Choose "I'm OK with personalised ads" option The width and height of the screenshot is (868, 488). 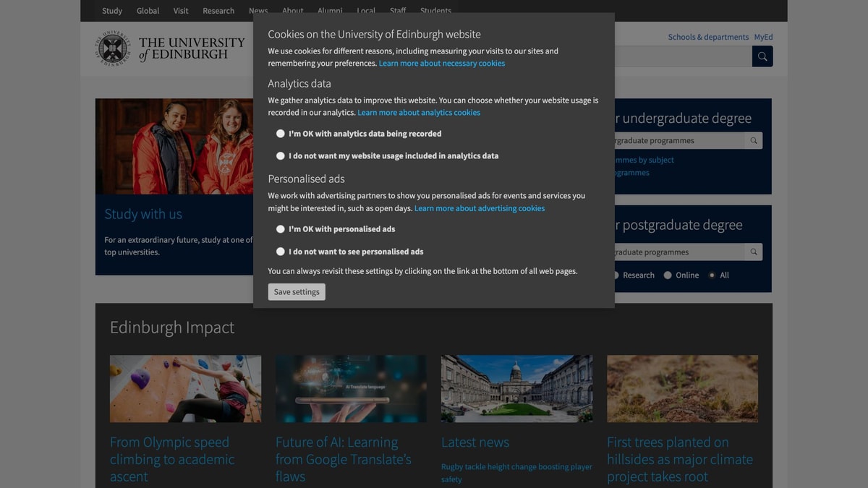pyautogui.click(x=281, y=229)
